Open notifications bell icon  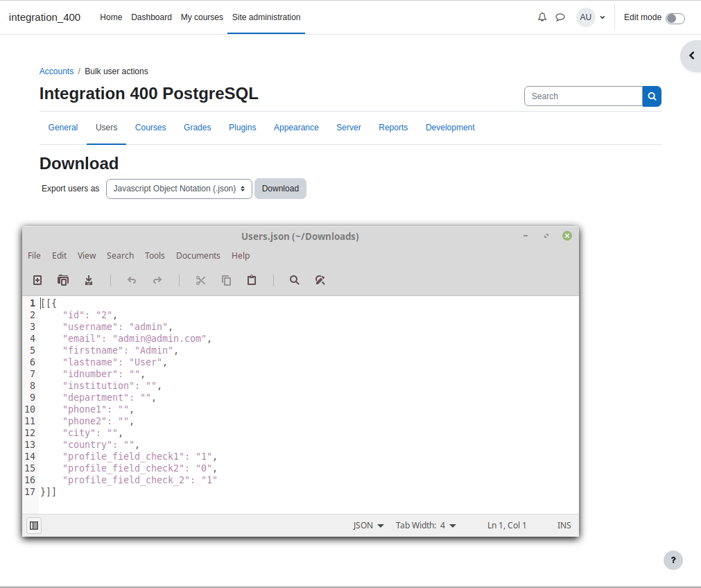pyautogui.click(x=542, y=17)
